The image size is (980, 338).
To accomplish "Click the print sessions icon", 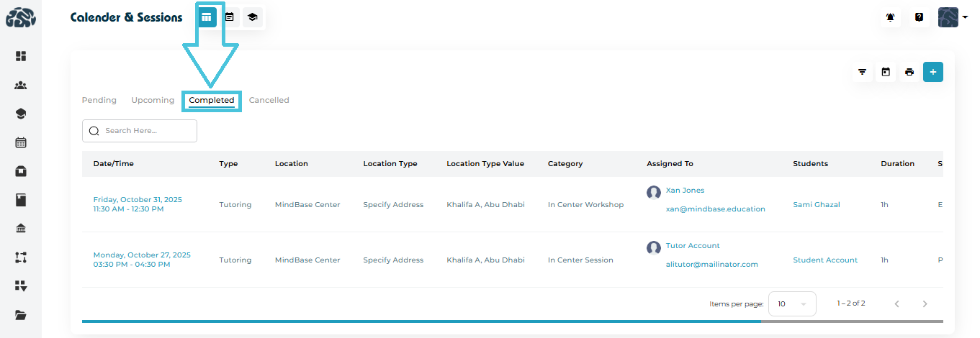I will pos(909,72).
